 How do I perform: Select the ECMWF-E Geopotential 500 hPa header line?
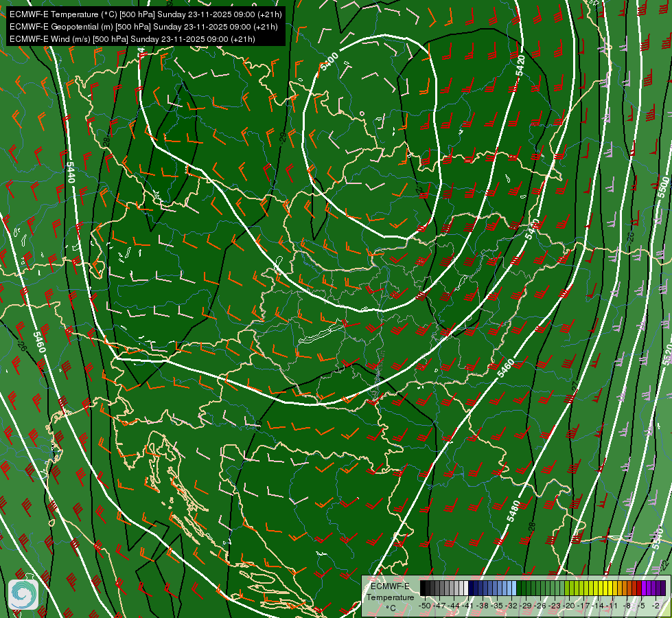[x=143, y=27]
